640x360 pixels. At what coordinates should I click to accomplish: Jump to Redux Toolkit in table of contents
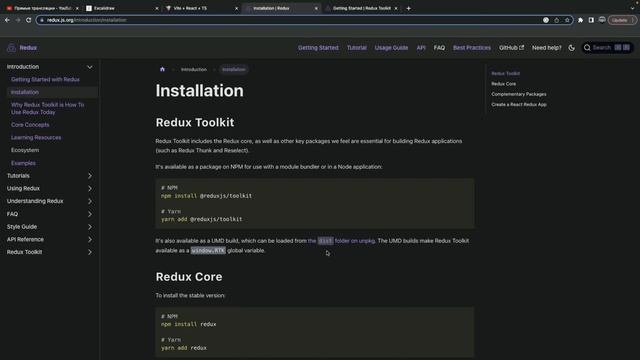(x=505, y=73)
